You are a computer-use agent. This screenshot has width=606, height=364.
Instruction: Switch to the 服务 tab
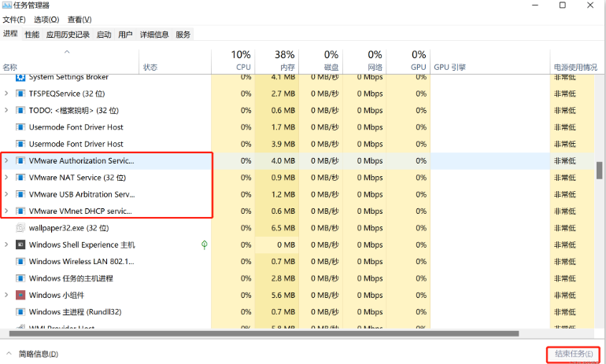tap(183, 35)
